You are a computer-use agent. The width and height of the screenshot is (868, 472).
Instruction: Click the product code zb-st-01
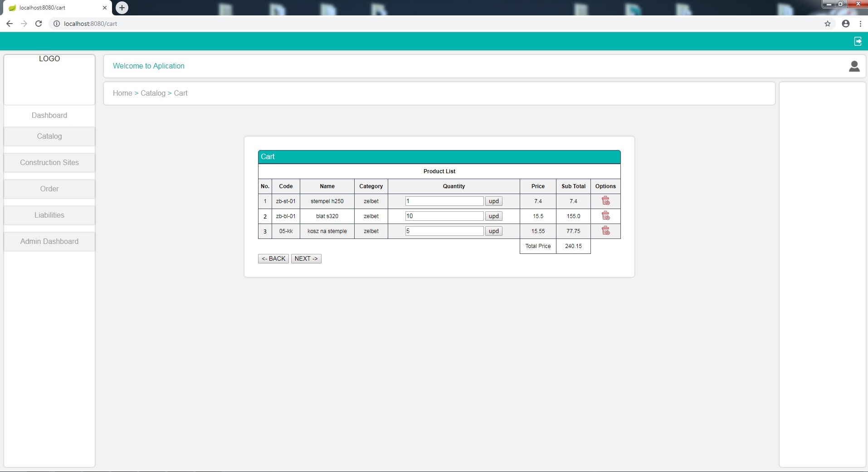click(x=286, y=201)
